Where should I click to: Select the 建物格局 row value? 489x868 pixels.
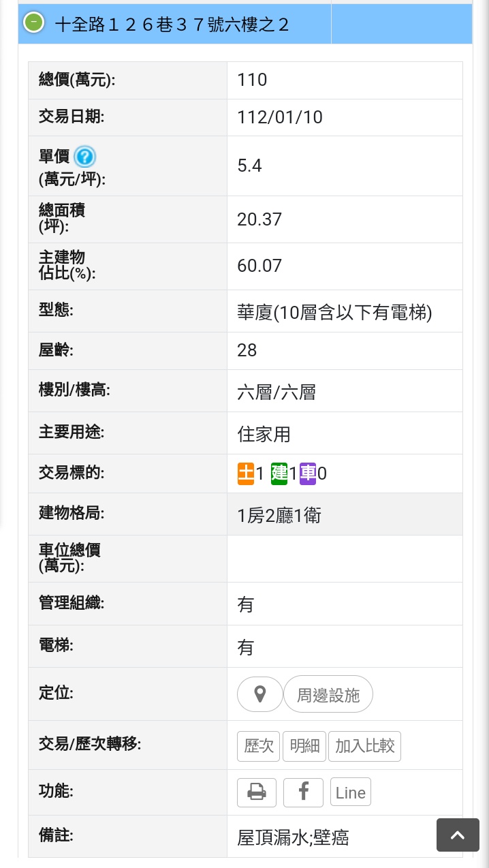click(x=279, y=515)
